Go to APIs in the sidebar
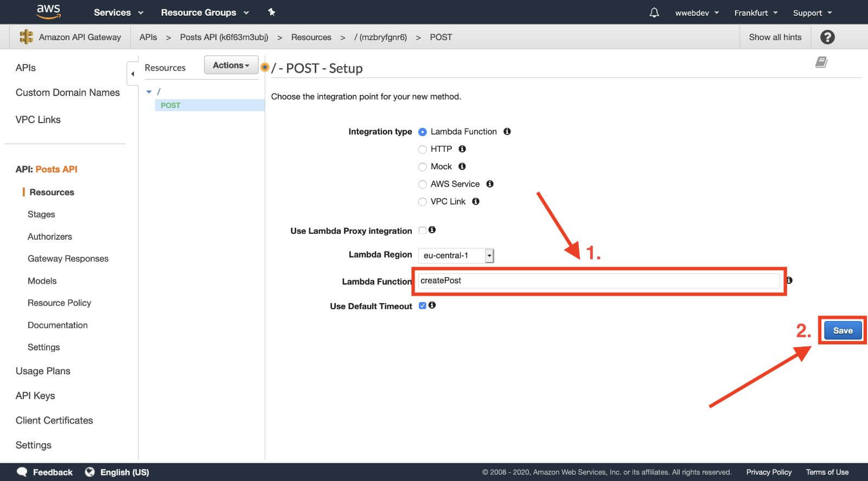 point(25,68)
